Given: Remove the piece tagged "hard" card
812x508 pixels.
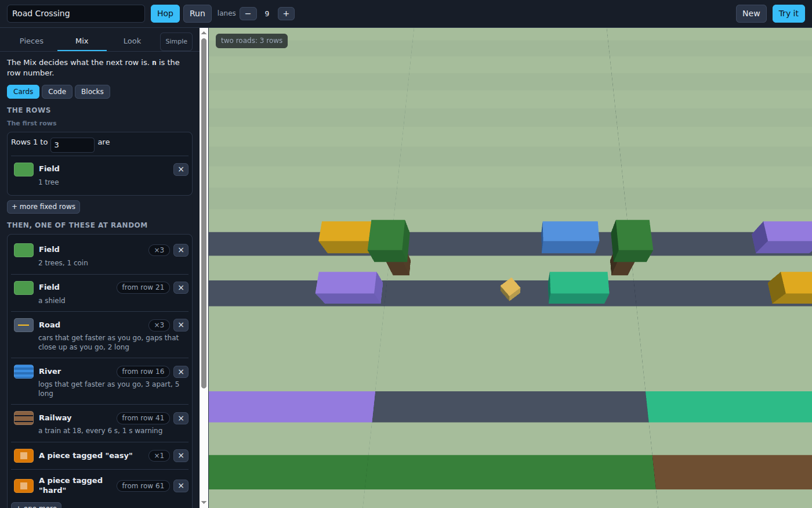Looking at the screenshot, I should pyautogui.click(x=181, y=486).
